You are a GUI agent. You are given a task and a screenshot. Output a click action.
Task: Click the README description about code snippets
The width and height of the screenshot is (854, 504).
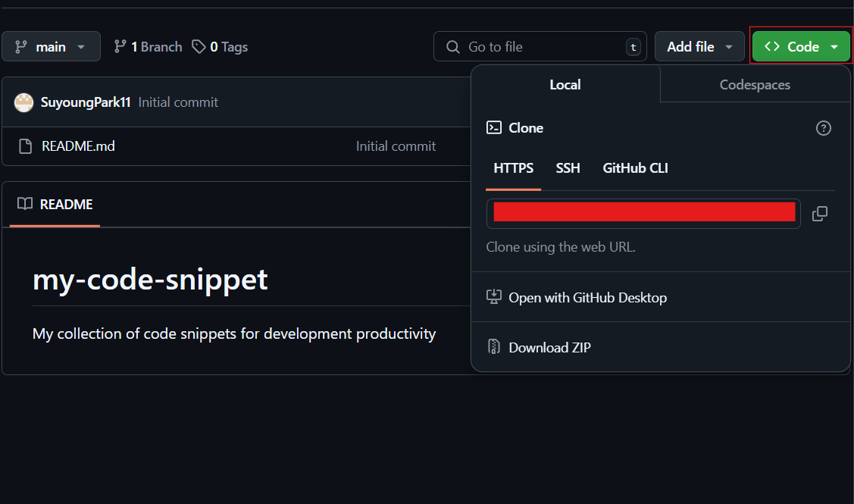pos(234,333)
